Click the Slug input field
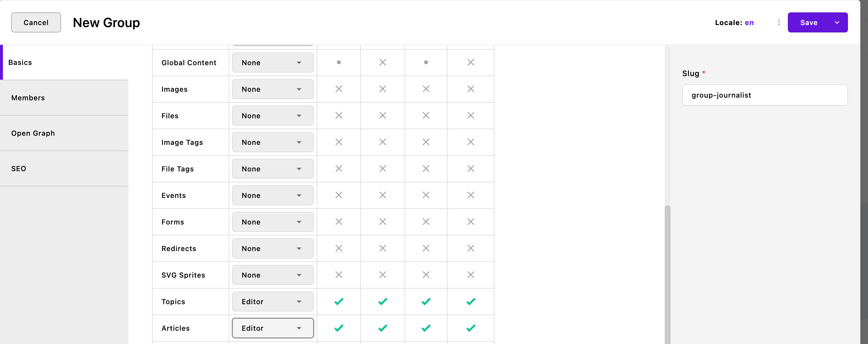 765,95
